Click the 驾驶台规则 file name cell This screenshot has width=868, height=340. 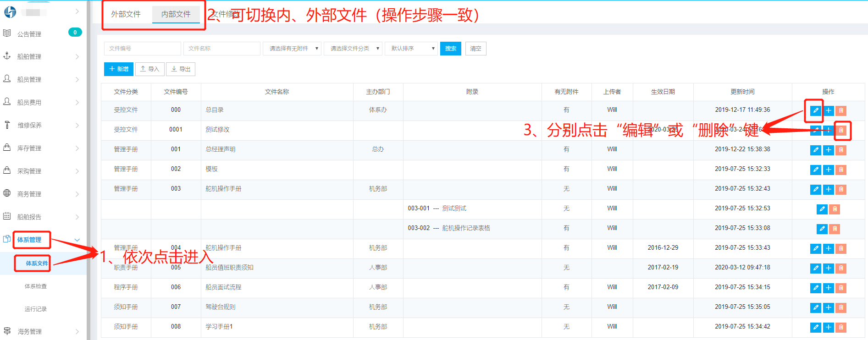[x=277, y=307]
